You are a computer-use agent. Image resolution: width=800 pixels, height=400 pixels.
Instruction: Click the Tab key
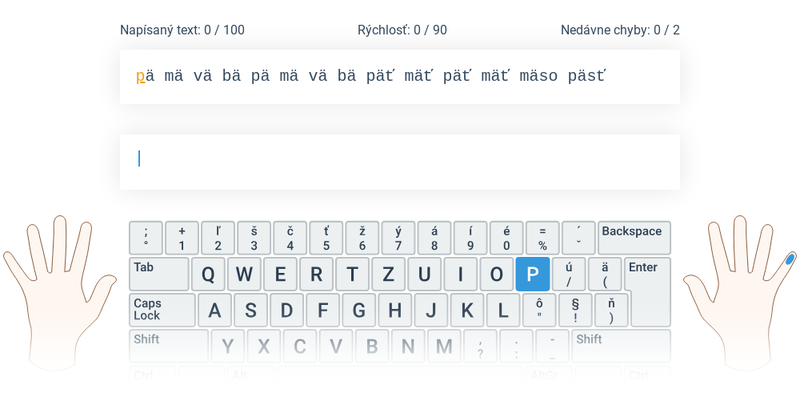pyautogui.click(x=159, y=274)
